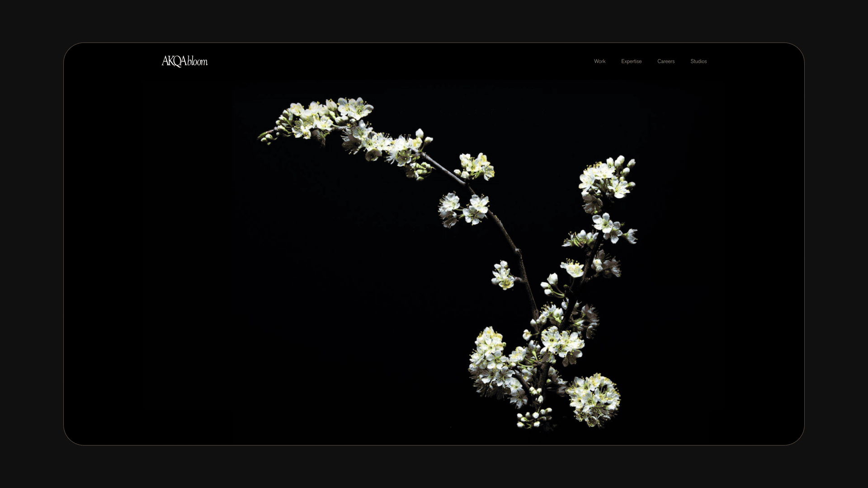The width and height of the screenshot is (868, 488).
Task: Click the round flower ball at bottom right
Action: 593,400
